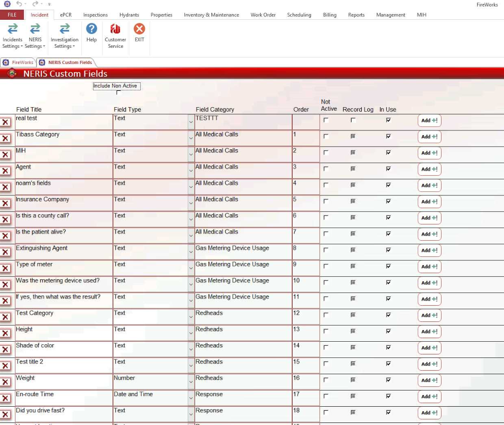Click Add for the Extinguishing Agent field
Screen dimensions: 504x425
point(430,250)
